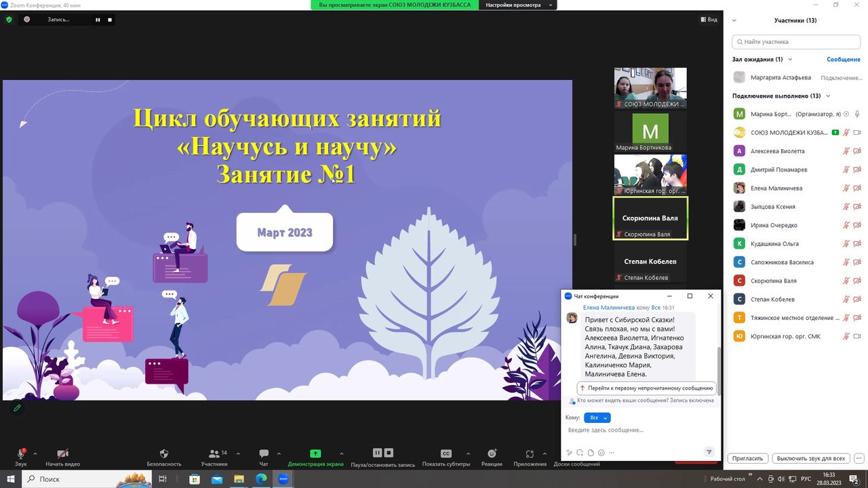Click the green encryption shield icon
Image resolution: width=868 pixels, height=488 pixels.
tap(9, 20)
